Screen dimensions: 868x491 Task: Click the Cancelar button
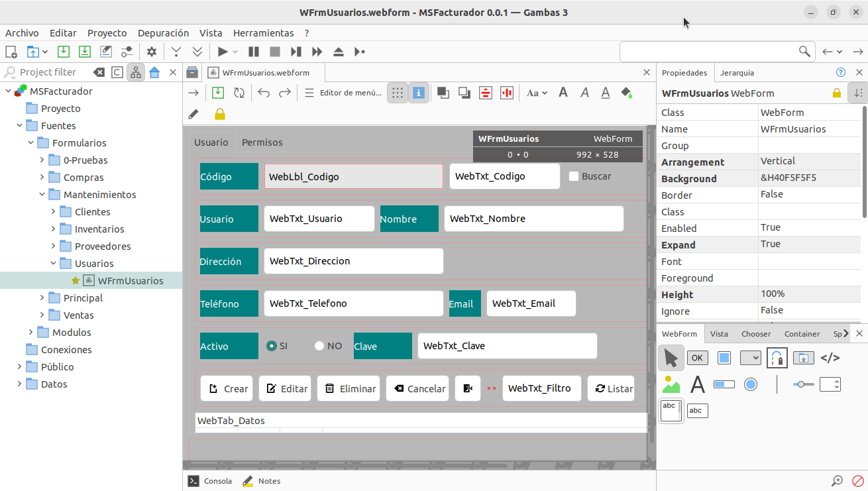tap(417, 388)
